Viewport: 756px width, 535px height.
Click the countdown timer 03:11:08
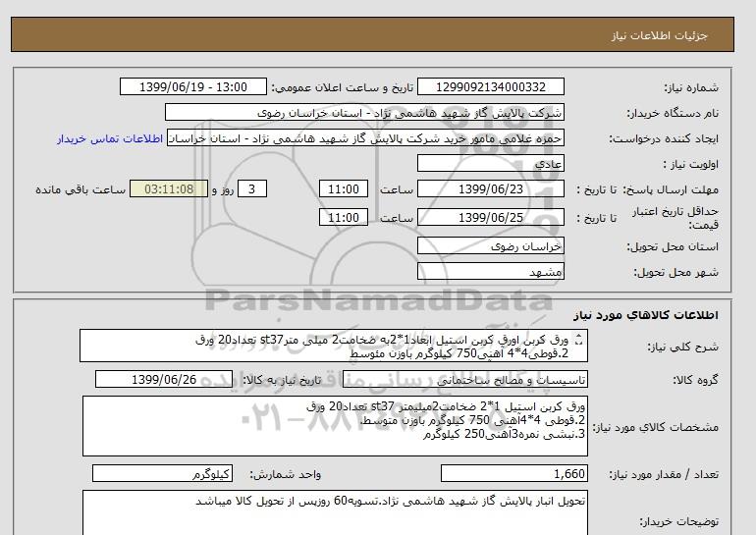(169, 189)
